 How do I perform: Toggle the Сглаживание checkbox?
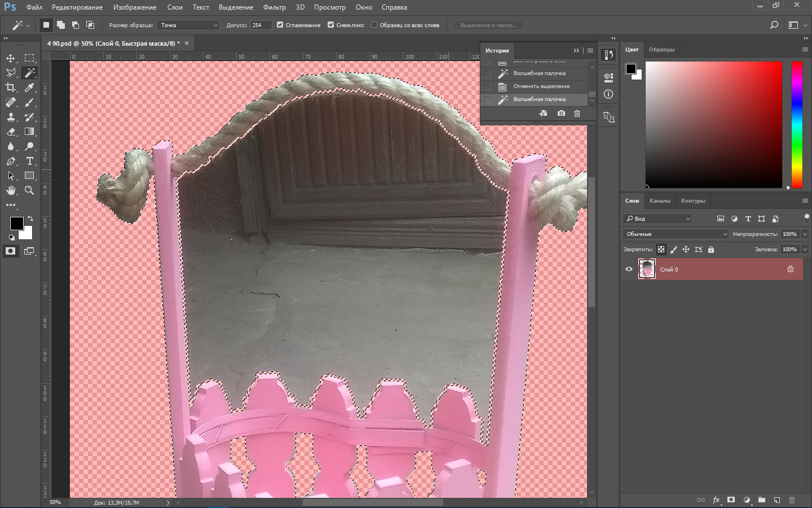[x=280, y=25]
